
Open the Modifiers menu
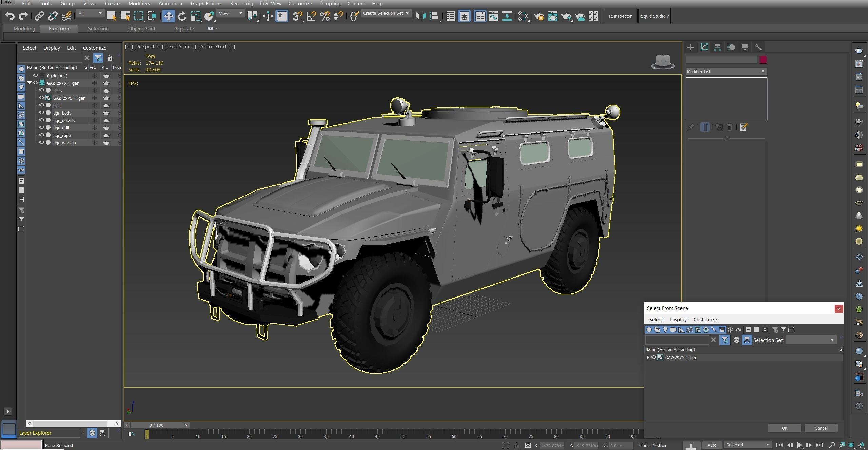pos(139,3)
